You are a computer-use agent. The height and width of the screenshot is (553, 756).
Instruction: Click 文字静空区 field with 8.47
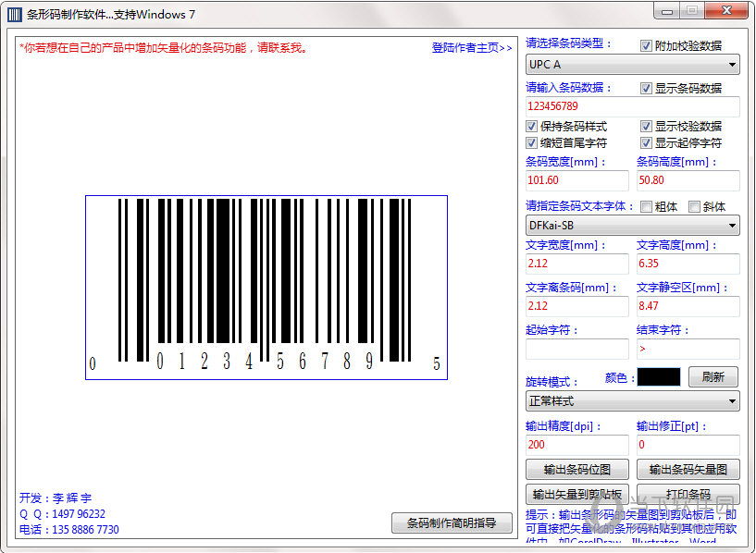(688, 306)
